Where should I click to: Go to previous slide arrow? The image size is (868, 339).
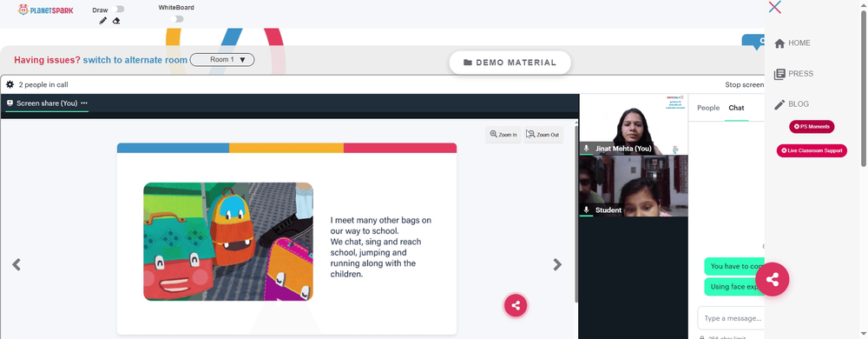click(16, 265)
